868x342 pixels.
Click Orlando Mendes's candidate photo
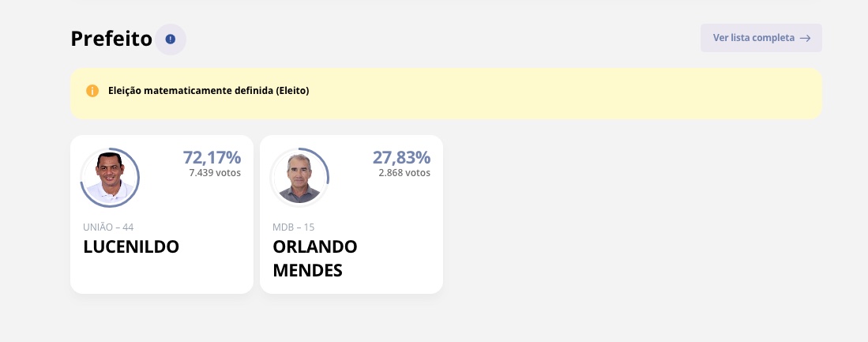click(x=299, y=177)
